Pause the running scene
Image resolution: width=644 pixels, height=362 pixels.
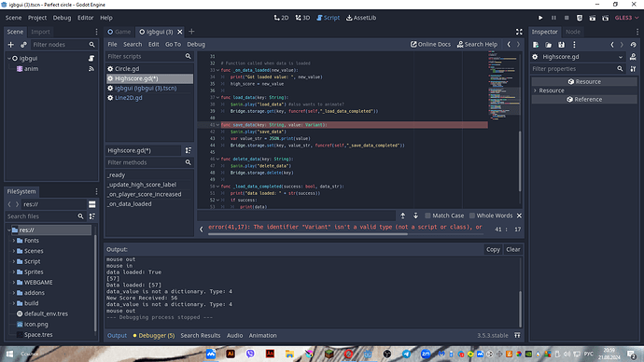point(553,18)
